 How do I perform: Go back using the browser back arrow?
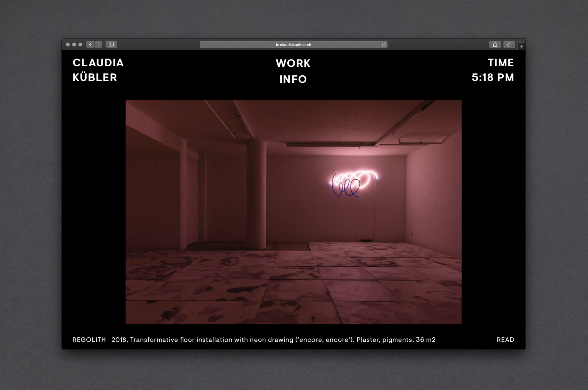(90, 45)
